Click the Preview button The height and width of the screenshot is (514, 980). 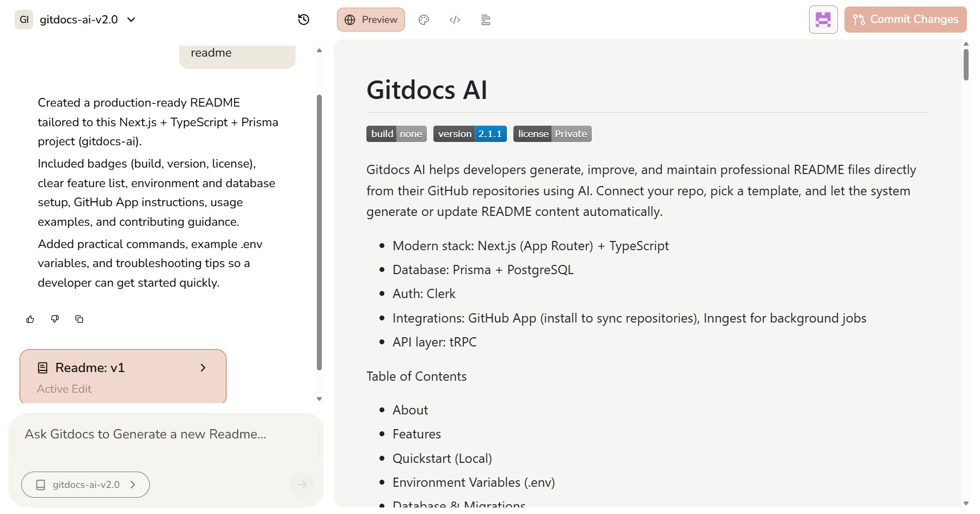pos(371,20)
